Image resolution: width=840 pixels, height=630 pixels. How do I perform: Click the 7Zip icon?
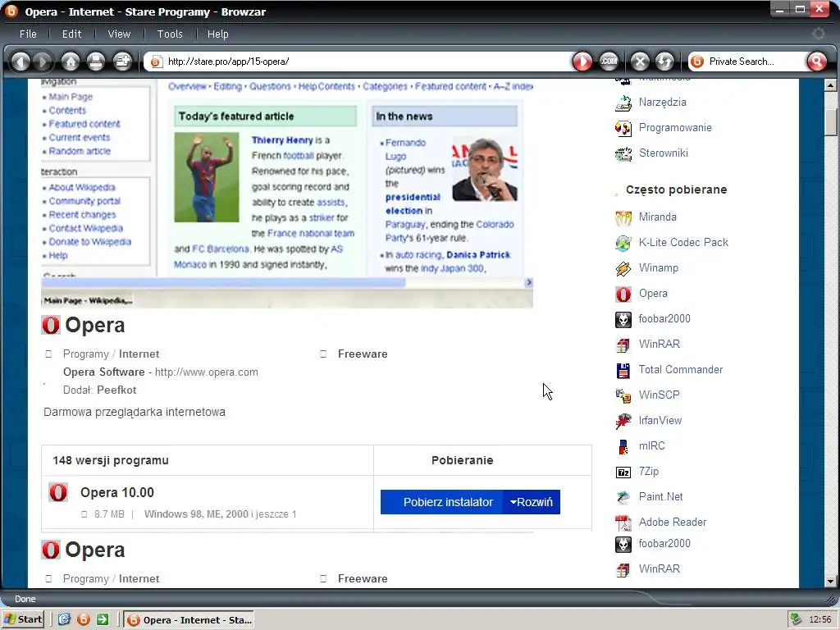coord(623,472)
